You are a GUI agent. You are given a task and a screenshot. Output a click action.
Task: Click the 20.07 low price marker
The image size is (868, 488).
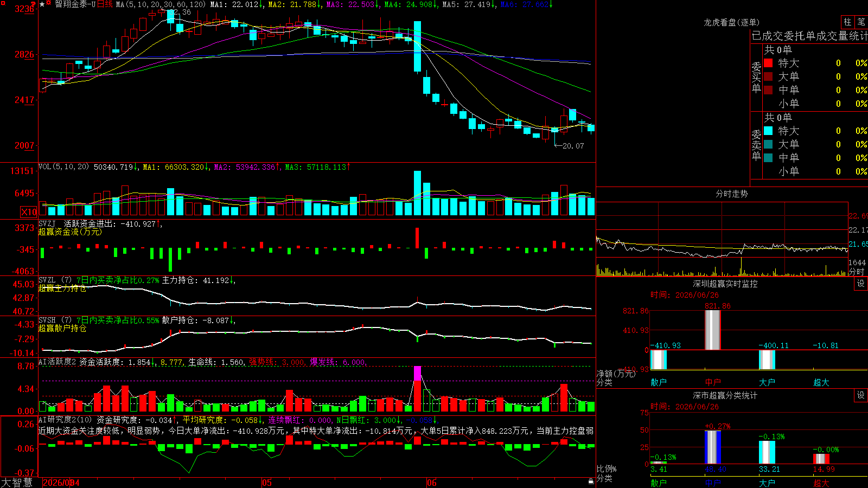coord(573,146)
